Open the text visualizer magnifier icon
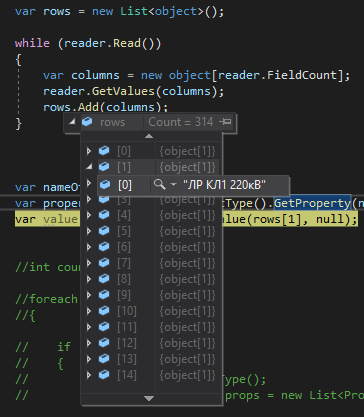364x417 pixels. tap(159, 184)
